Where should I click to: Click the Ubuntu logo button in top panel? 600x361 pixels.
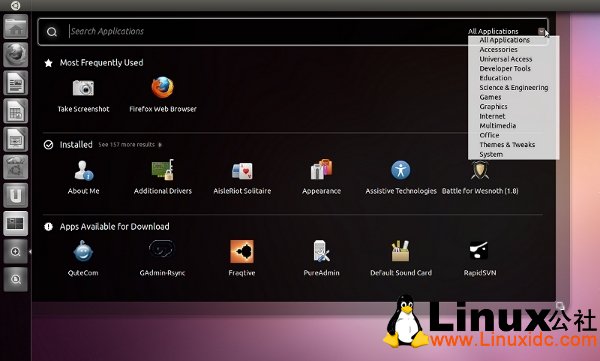click(x=15, y=5)
